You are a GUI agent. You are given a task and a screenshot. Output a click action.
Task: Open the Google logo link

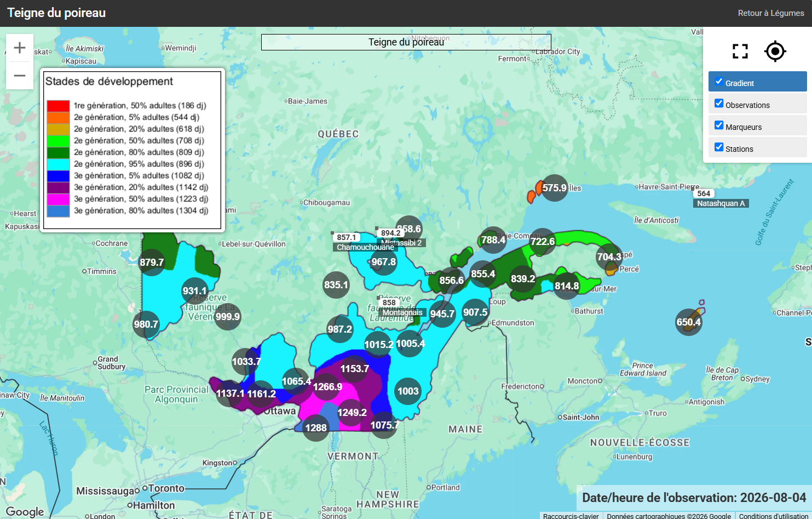(25, 511)
